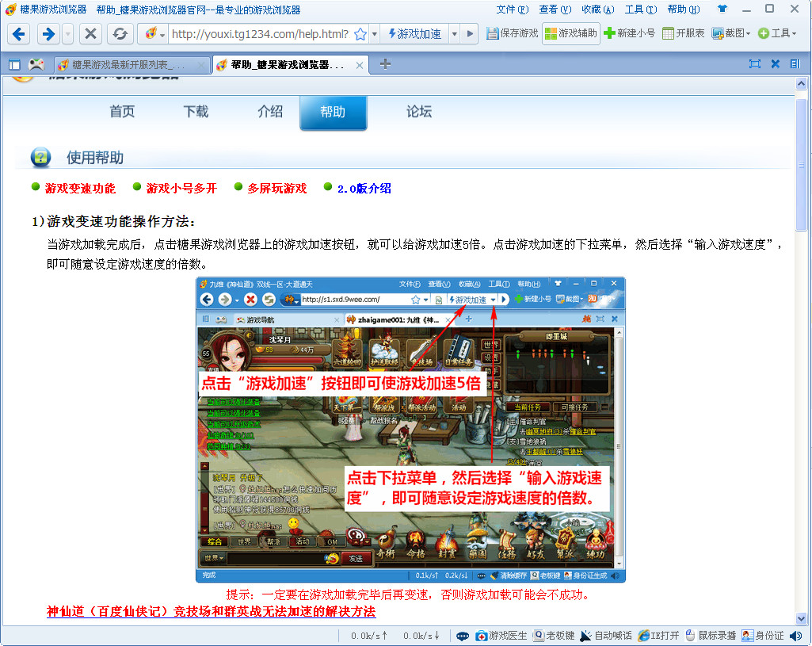Click the split-screen icon in tab bar
812x646 pixels.
pyautogui.click(x=795, y=63)
